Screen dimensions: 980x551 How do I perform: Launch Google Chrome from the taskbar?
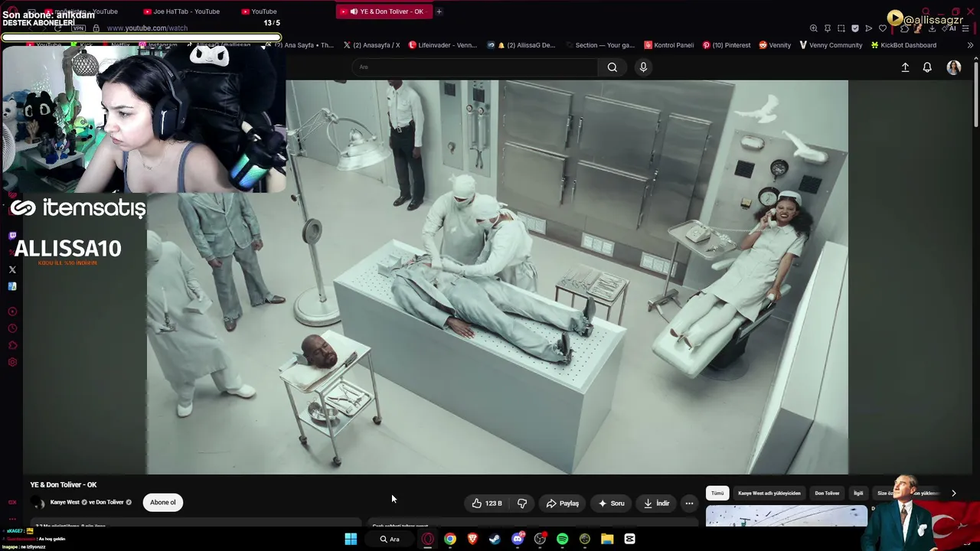450,539
